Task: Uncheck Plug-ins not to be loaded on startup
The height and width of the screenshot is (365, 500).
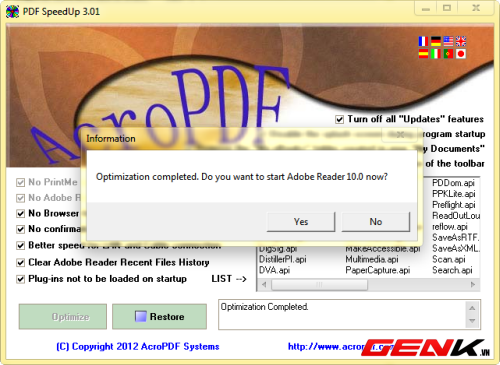Action: [21, 279]
